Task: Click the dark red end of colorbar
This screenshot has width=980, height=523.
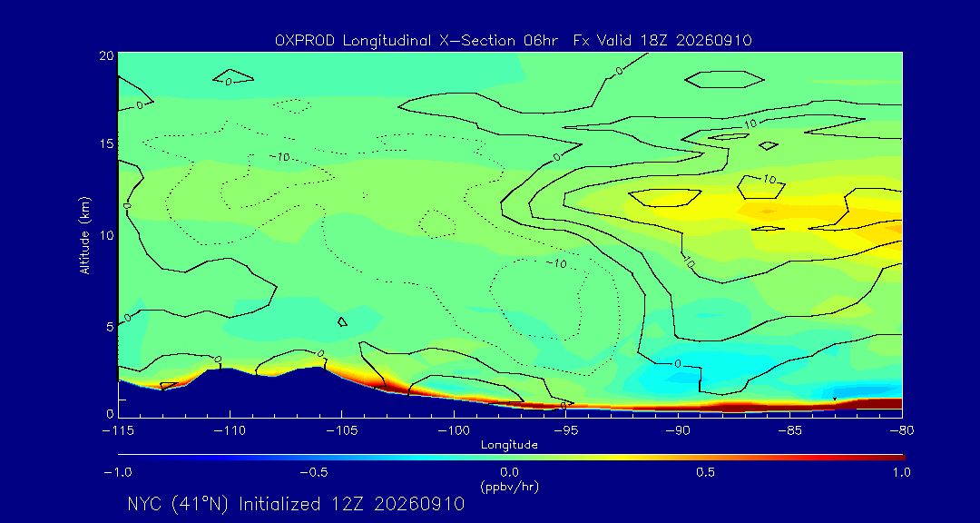Action: 900,458
